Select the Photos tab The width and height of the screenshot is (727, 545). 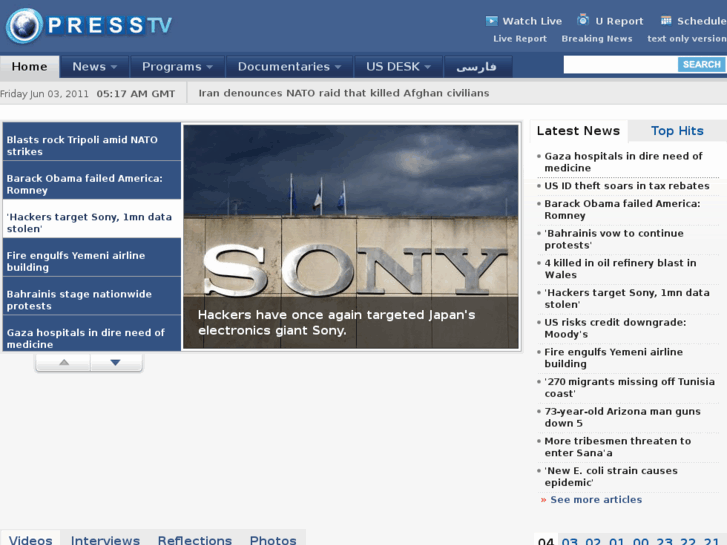(x=273, y=540)
